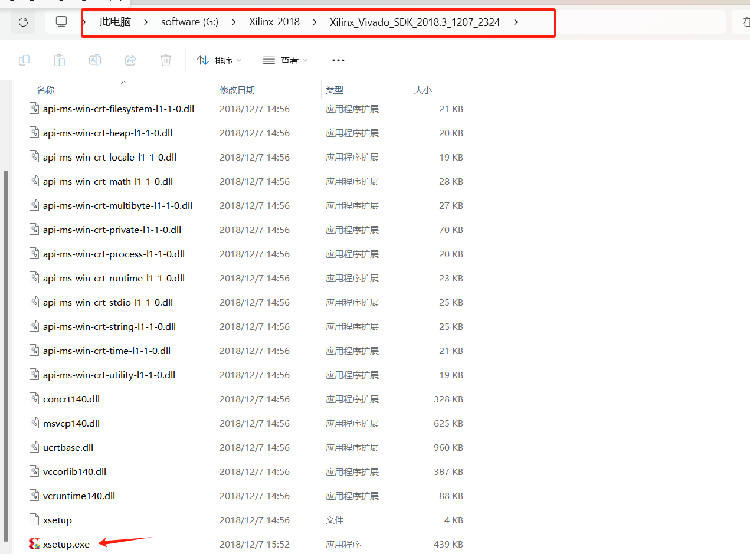
Task: Click the computer monitor icon in address bar
Action: 61,22
